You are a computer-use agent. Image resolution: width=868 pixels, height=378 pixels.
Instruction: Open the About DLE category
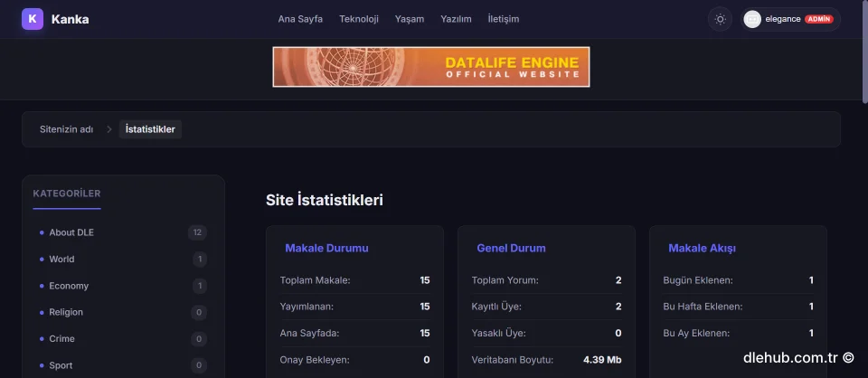tap(71, 232)
